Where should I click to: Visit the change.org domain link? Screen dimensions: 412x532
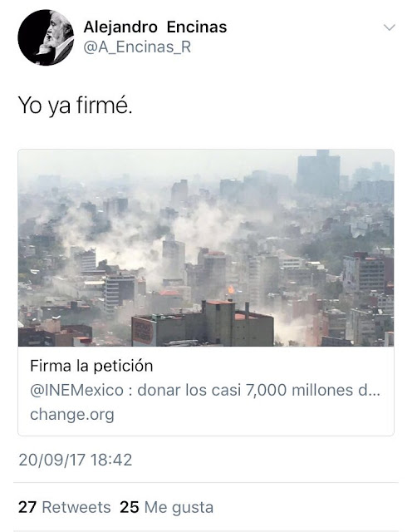pos(72,415)
